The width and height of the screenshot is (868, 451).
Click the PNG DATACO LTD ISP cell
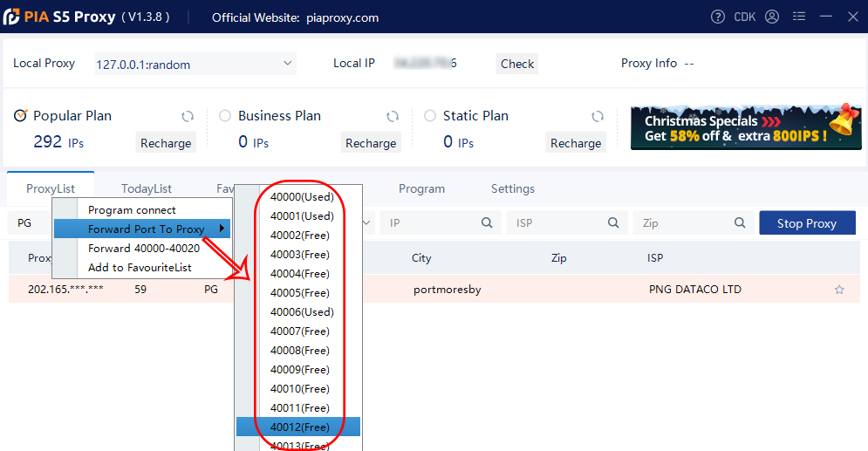pos(694,290)
